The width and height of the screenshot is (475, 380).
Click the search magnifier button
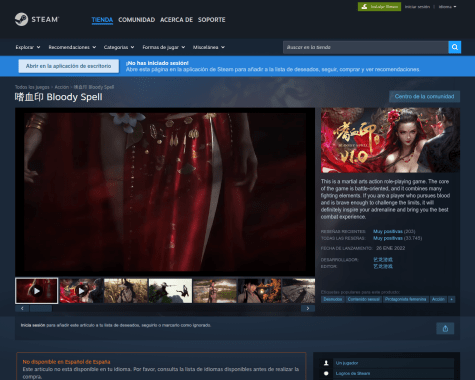pyautogui.click(x=455, y=47)
